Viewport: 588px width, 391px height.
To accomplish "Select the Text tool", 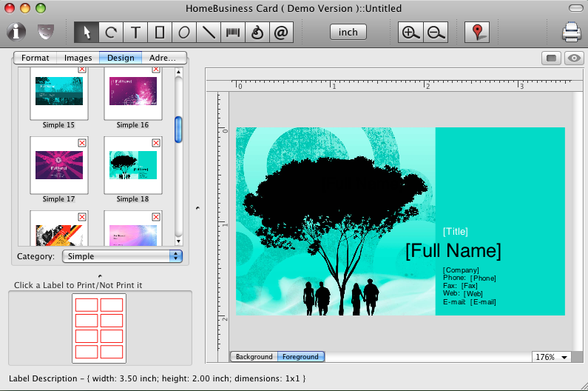I will tap(135, 33).
